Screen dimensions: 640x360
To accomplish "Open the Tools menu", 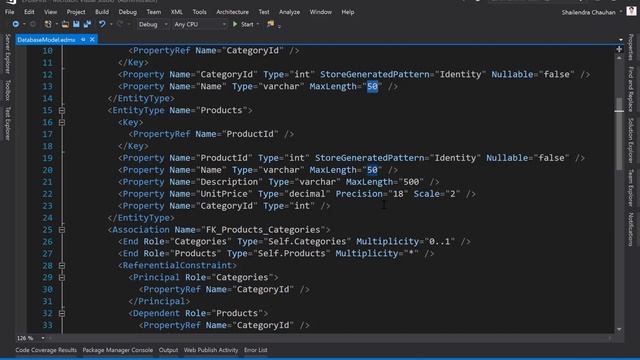I will click(x=200, y=12).
